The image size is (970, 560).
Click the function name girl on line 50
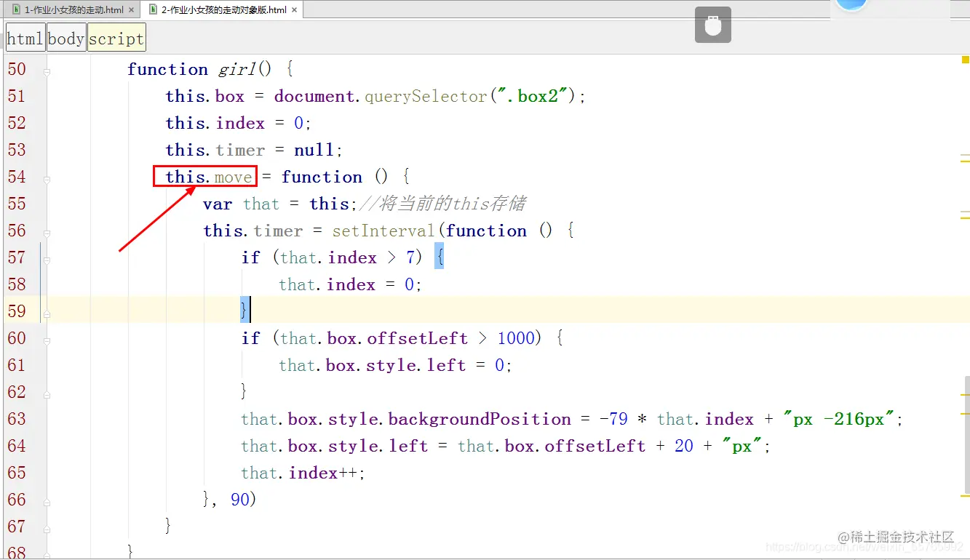(237, 69)
